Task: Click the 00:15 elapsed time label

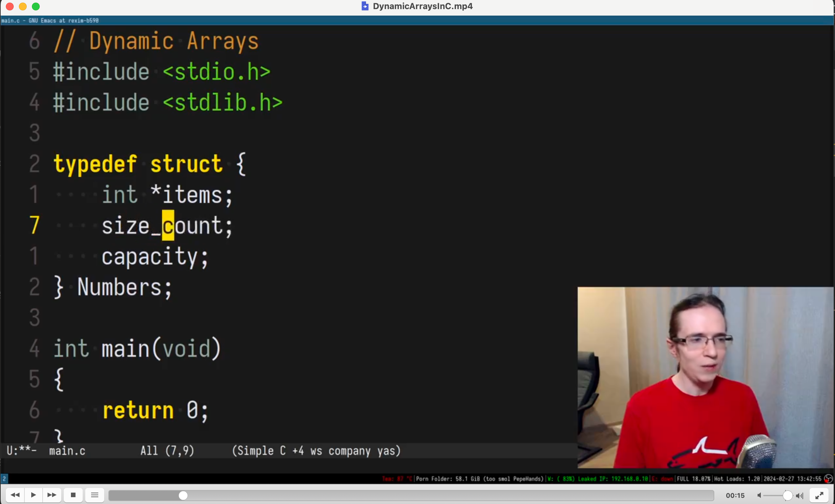Action: [x=735, y=496]
